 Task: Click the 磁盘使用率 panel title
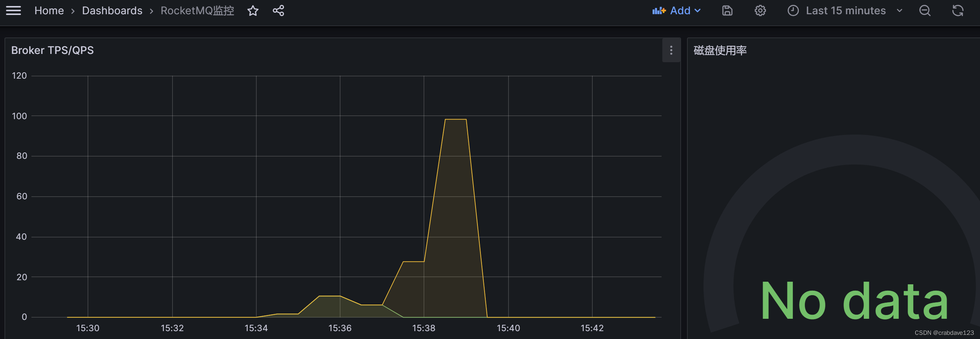(720, 50)
